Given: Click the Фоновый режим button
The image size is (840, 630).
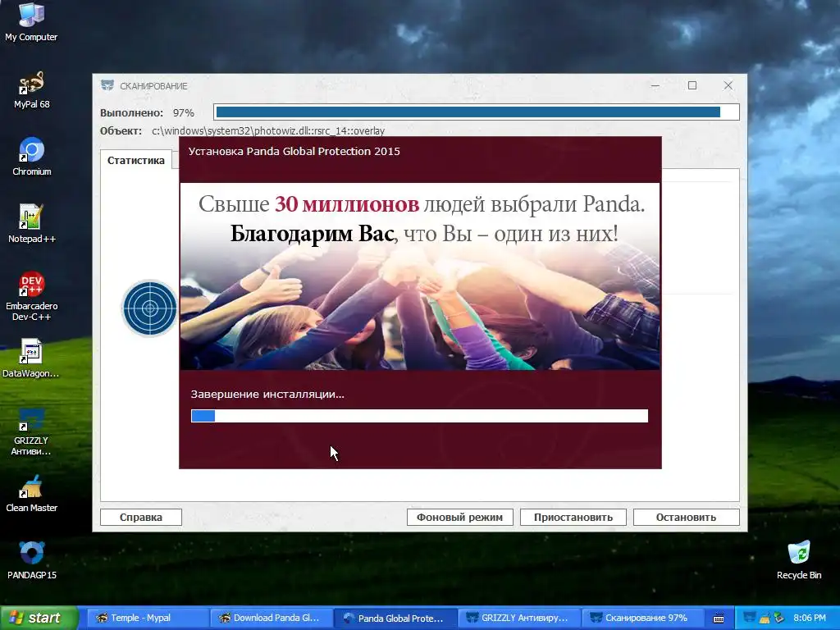Looking at the screenshot, I should (x=459, y=517).
